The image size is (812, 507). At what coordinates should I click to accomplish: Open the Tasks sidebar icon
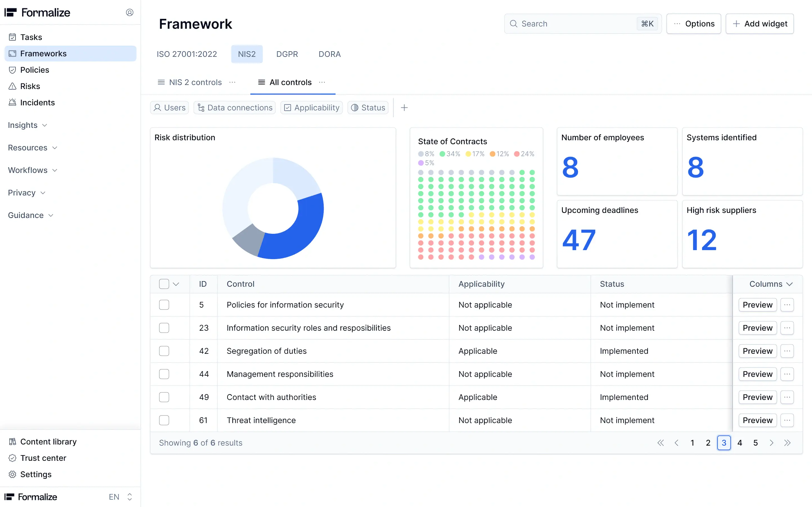point(12,37)
